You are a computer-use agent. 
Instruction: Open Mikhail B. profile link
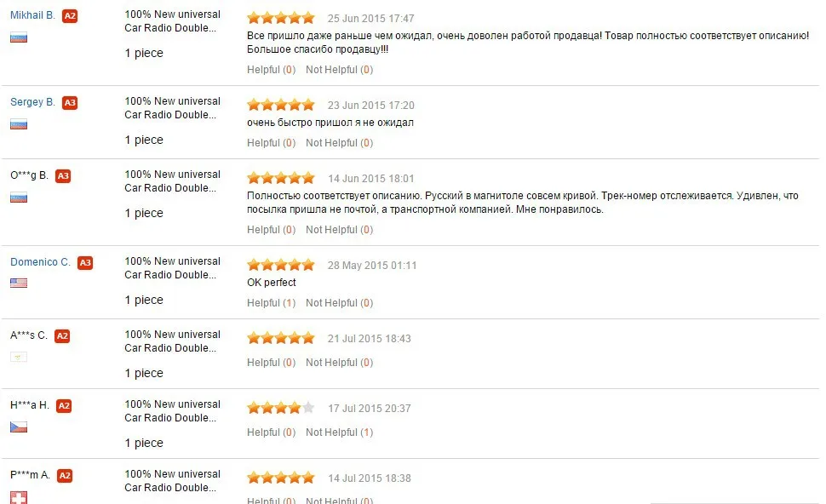[x=32, y=15]
